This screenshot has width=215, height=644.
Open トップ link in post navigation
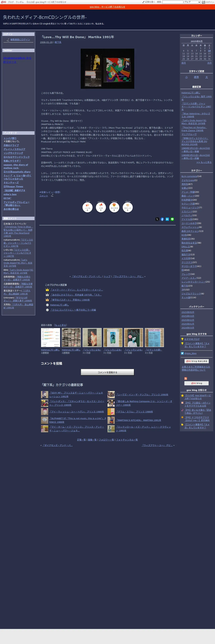coord(107,277)
